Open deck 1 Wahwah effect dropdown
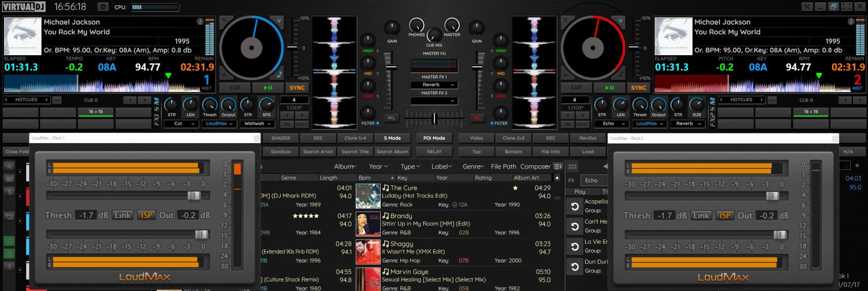Image resolution: width=868 pixels, height=291 pixels. (257, 124)
